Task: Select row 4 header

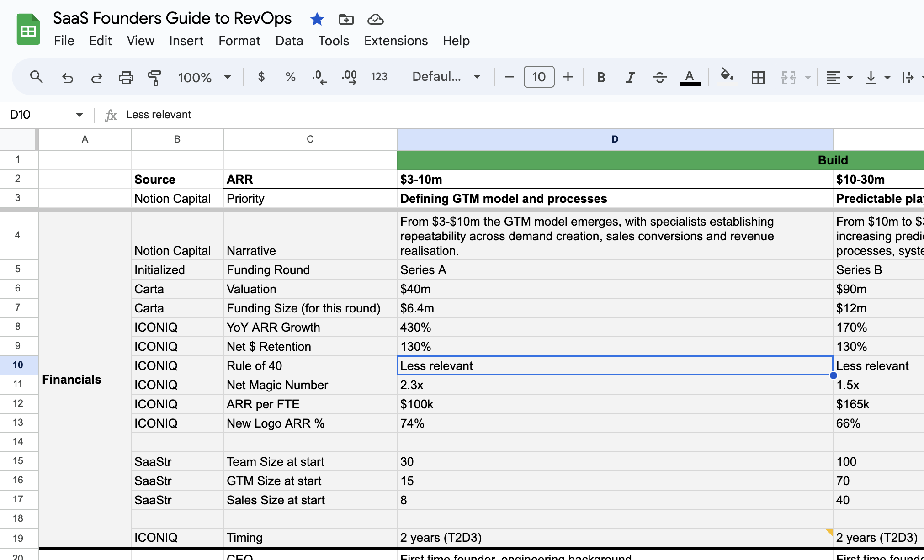Action: [18, 235]
